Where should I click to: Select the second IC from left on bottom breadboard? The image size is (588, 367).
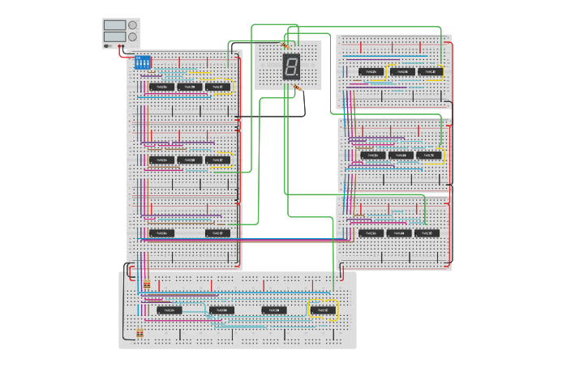[221, 310]
